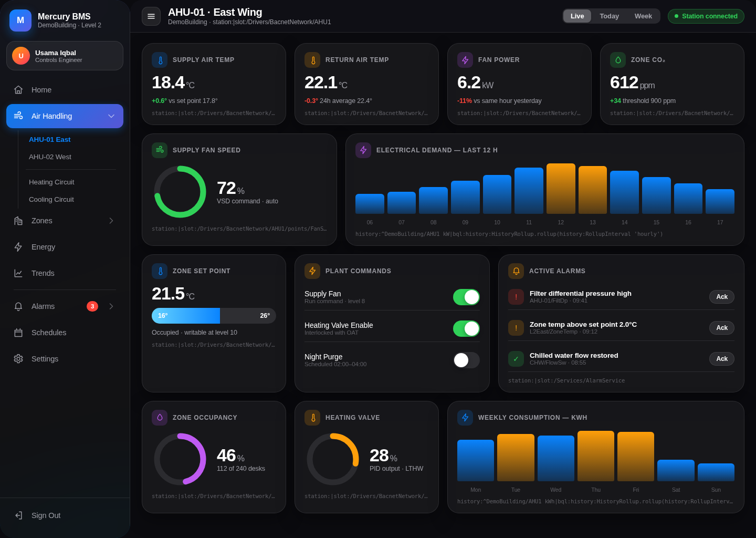Screen dimensions: 756x538
Task: Click the Zone Occupancy 46% gauge ring
Action: (180, 459)
